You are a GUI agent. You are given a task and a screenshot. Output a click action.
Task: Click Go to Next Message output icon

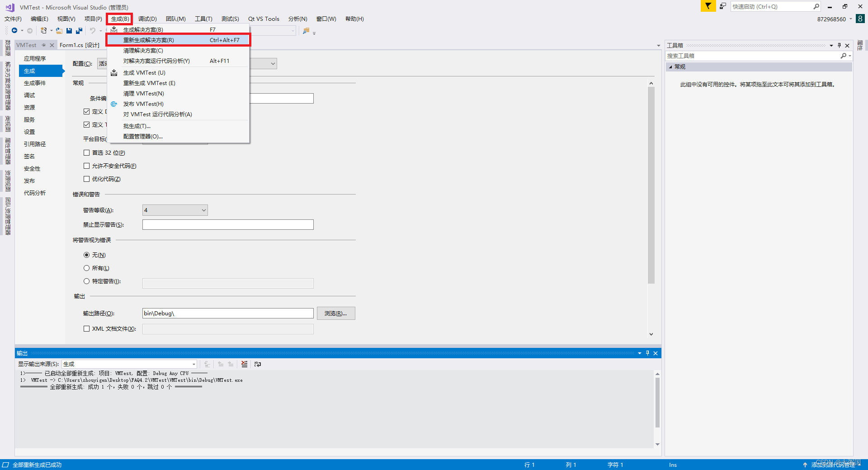(231, 364)
